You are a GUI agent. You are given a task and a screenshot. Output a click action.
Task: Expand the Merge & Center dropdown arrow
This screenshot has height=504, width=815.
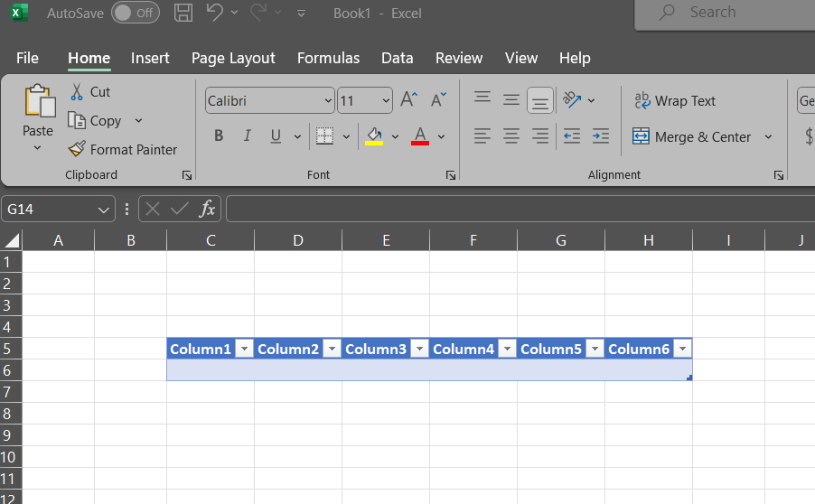point(768,136)
